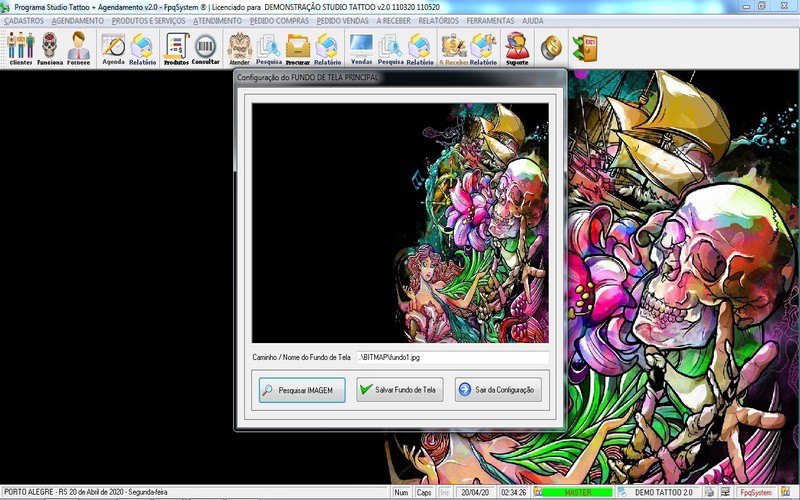Click the FpqSystem label in status bar
Viewport: 800px width, 500px height.
point(756,492)
